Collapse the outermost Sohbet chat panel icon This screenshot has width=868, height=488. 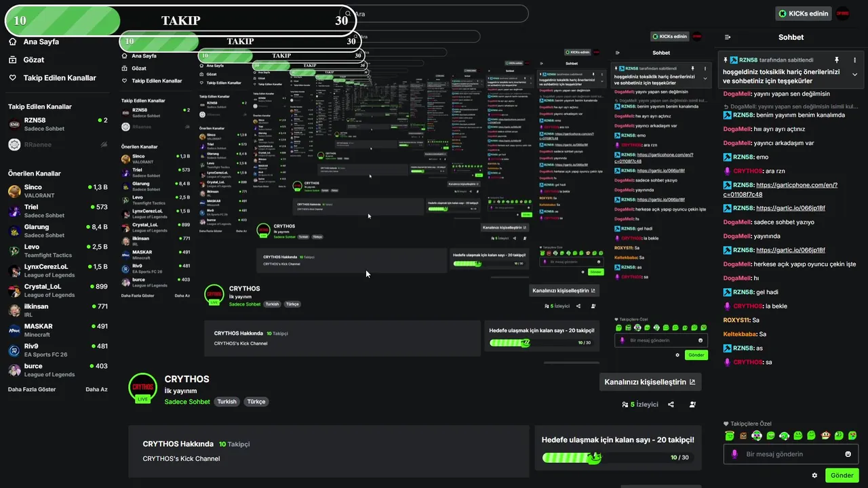(728, 37)
